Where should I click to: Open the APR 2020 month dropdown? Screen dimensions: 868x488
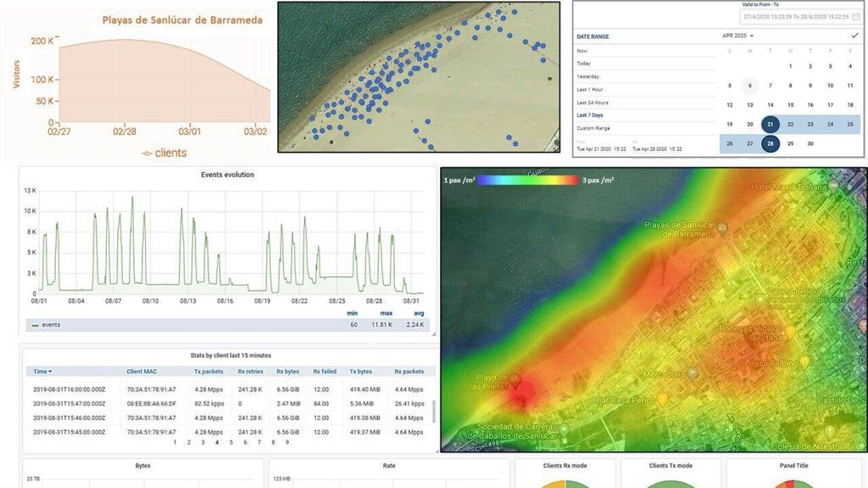pyautogui.click(x=738, y=36)
